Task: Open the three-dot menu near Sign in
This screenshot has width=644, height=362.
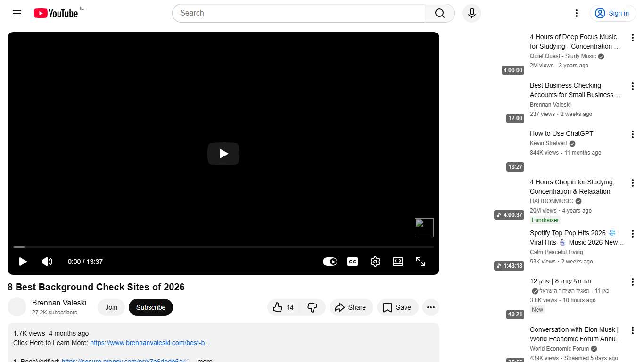Action: pyautogui.click(x=576, y=13)
